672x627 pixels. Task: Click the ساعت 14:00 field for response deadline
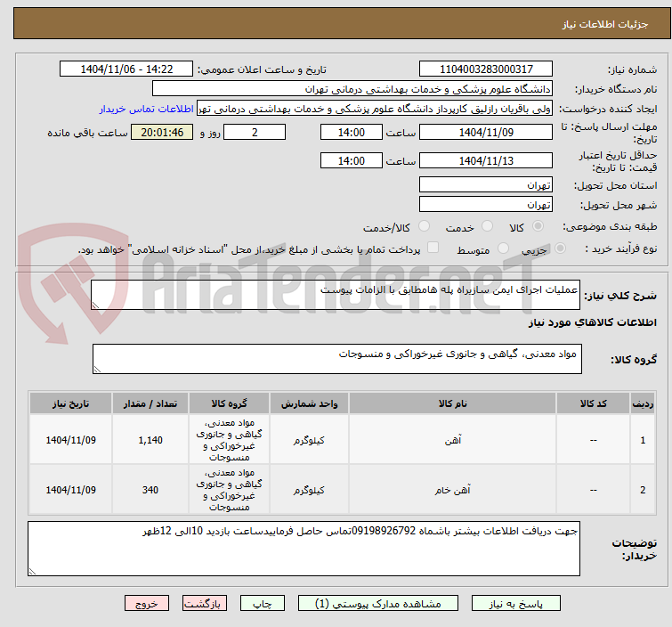point(351,132)
